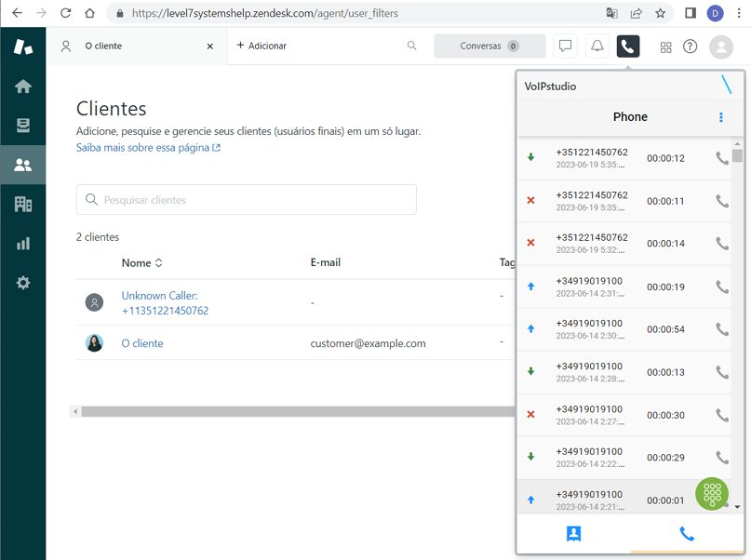Open the notifications bell icon
Screen dimensions: 751x560
click(x=597, y=46)
